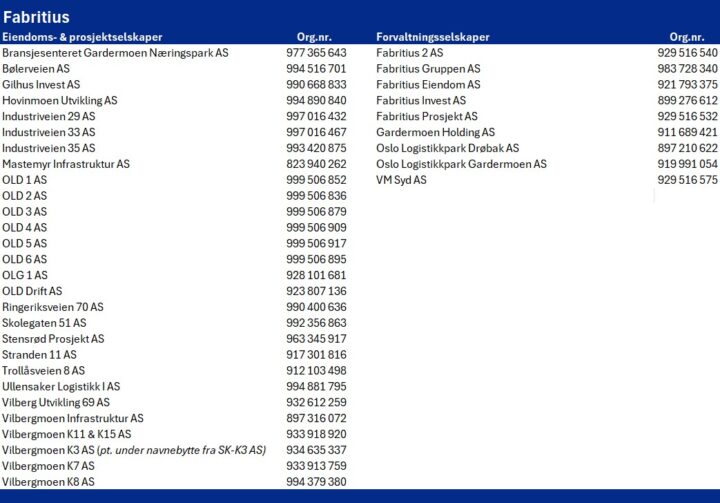Select org number 994 516 701

click(x=316, y=69)
